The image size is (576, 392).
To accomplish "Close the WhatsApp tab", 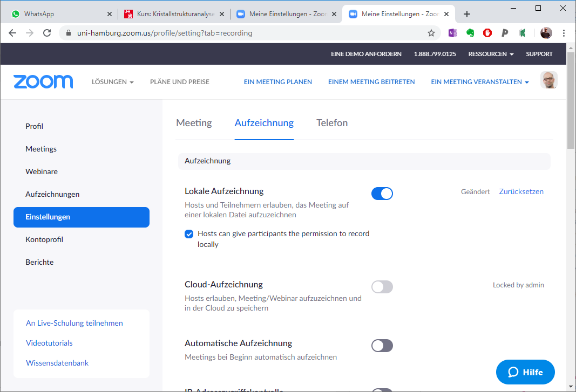I will (110, 14).
